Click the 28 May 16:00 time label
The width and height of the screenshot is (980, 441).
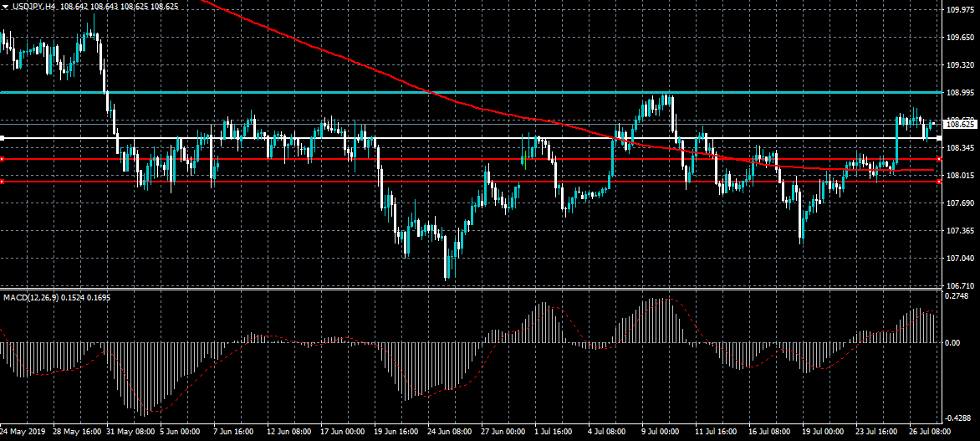click(x=77, y=433)
